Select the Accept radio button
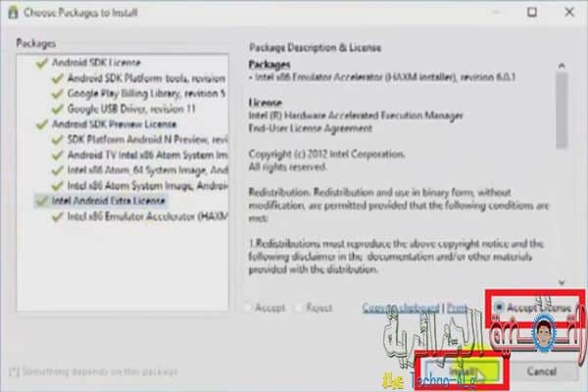 pos(248,308)
